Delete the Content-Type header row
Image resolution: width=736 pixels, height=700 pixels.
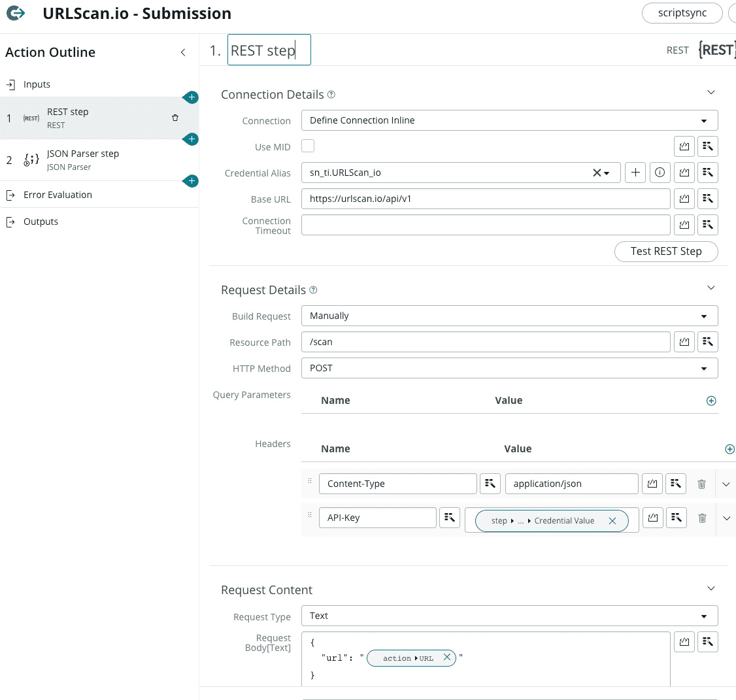[702, 484]
